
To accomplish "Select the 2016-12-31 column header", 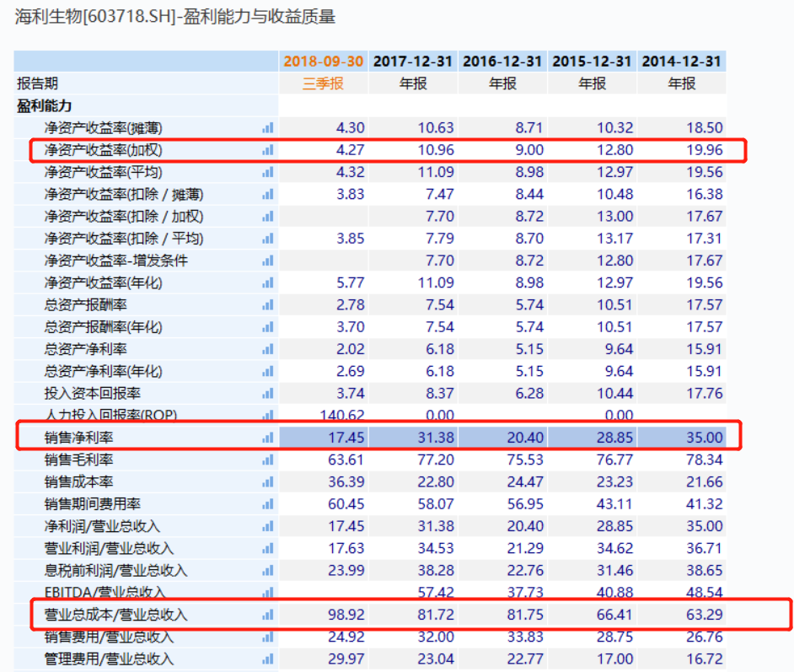I will click(502, 62).
